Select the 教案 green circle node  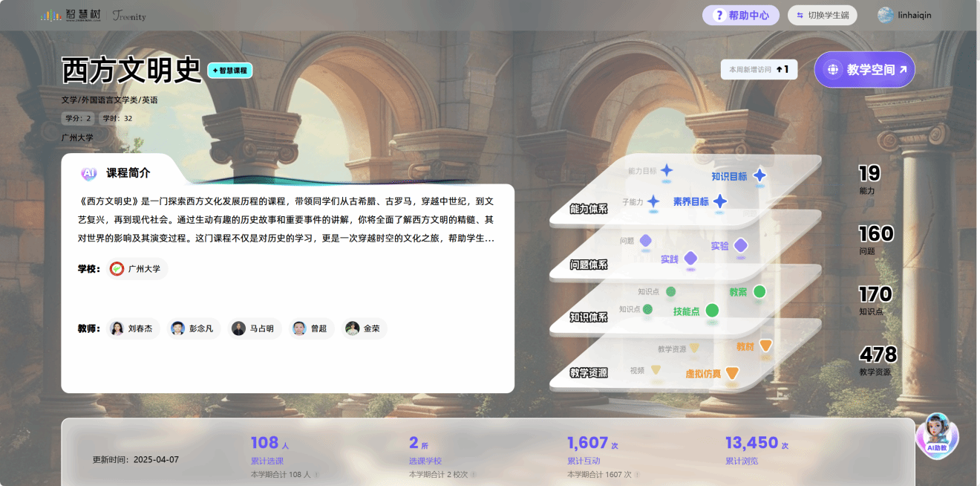click(759, 291)
